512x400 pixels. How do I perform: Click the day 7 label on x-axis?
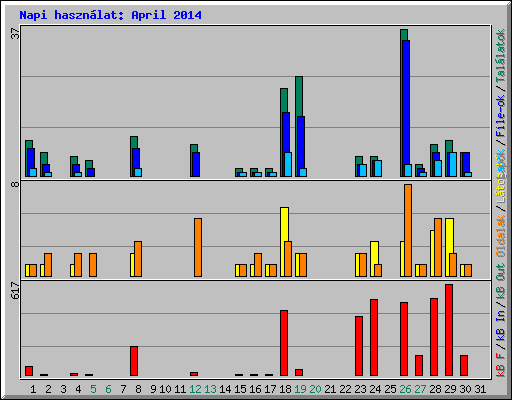pos(123,389)
